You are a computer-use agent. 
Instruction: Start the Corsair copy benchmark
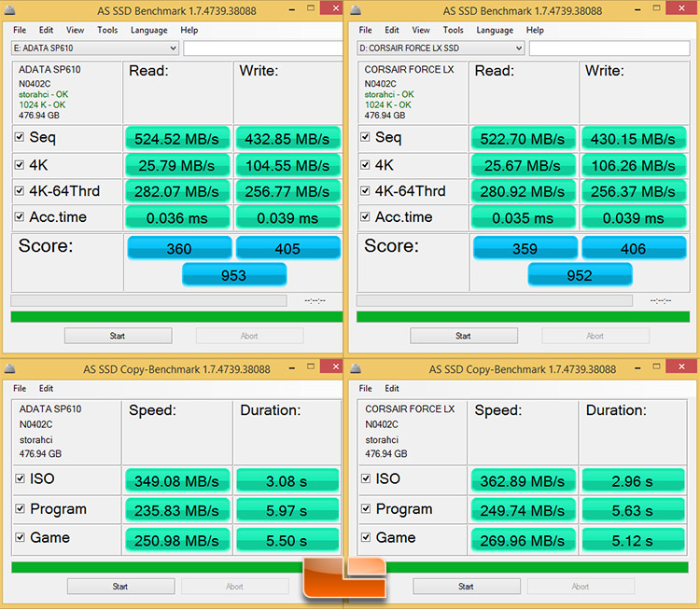tap(466, 587)
